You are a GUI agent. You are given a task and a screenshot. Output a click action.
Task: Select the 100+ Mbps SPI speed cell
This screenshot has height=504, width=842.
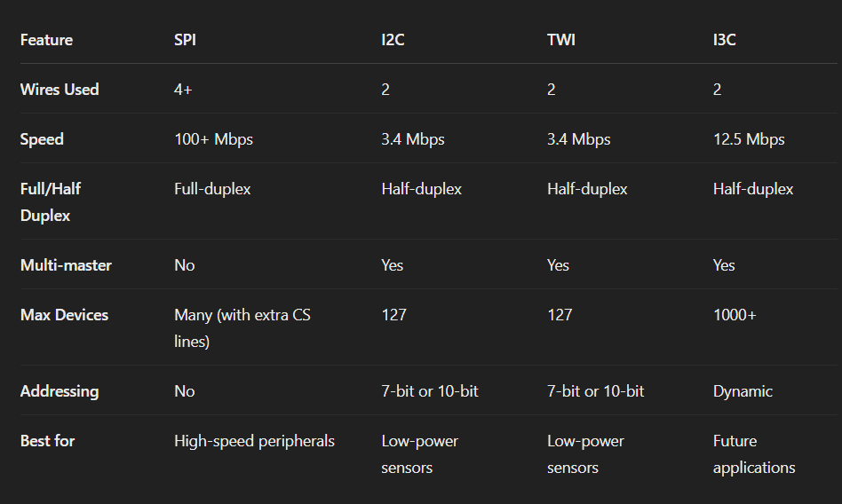213,139
